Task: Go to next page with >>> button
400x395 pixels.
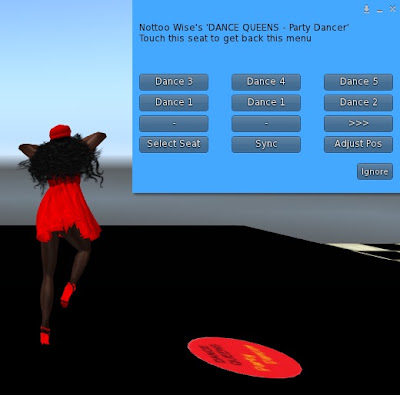Action: click(x=358, y=124)
